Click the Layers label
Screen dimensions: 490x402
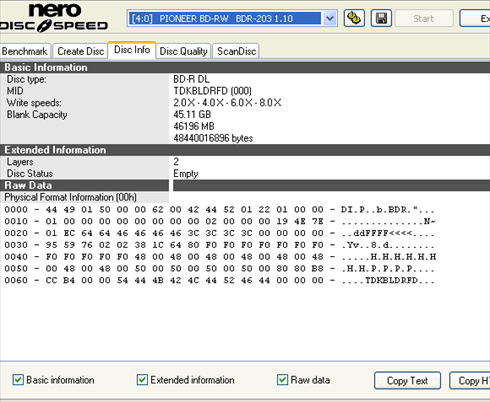[x=20, y=162]
